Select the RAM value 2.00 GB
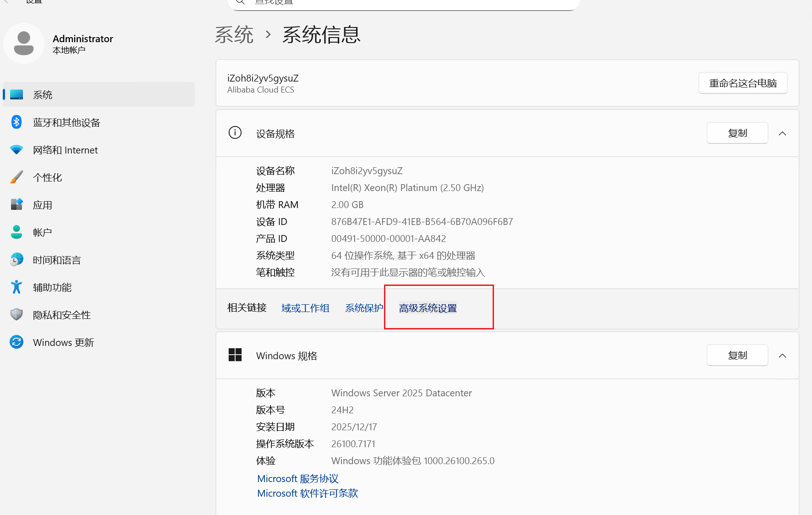Screen dimensions: 812x515 click(x=347, y=204)
